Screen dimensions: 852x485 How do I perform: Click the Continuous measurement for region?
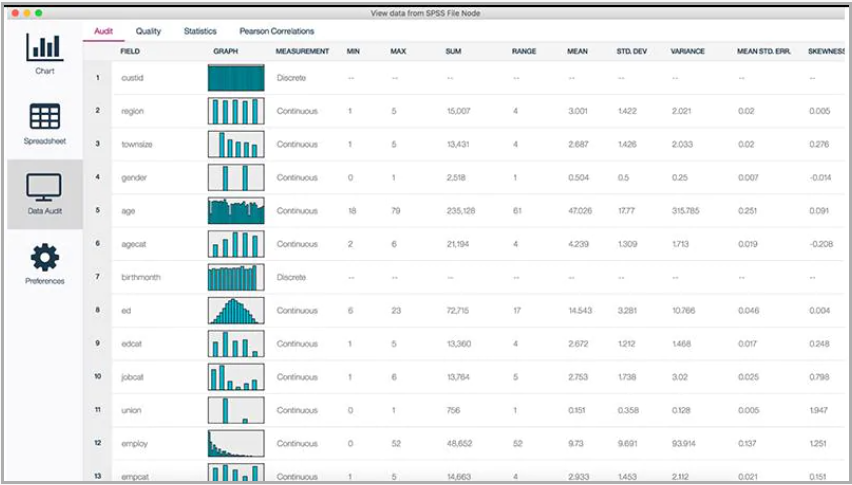pos(297,111)
